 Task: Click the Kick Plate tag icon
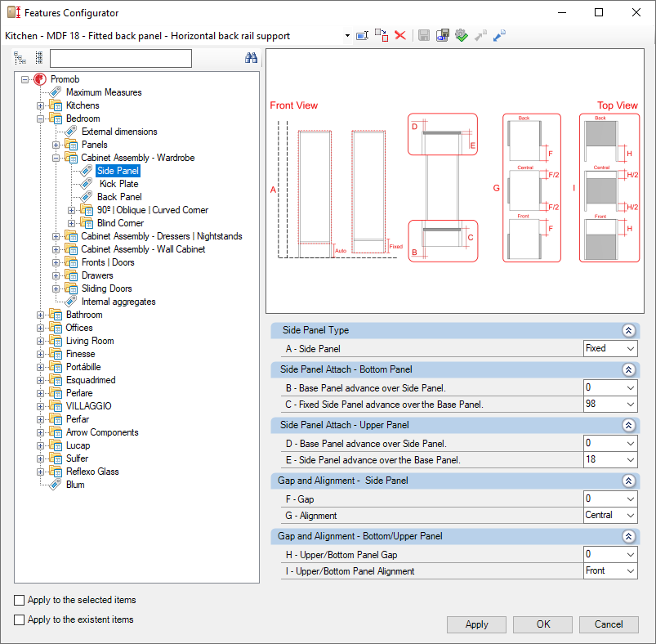point(87,184)
